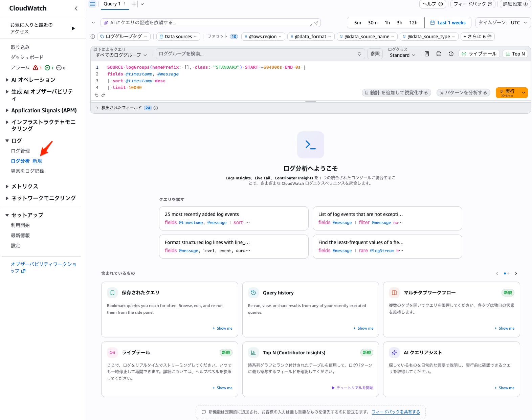Click the alarm warning triangle icon
Screen dimensions: 532x420
click(36, 68)
